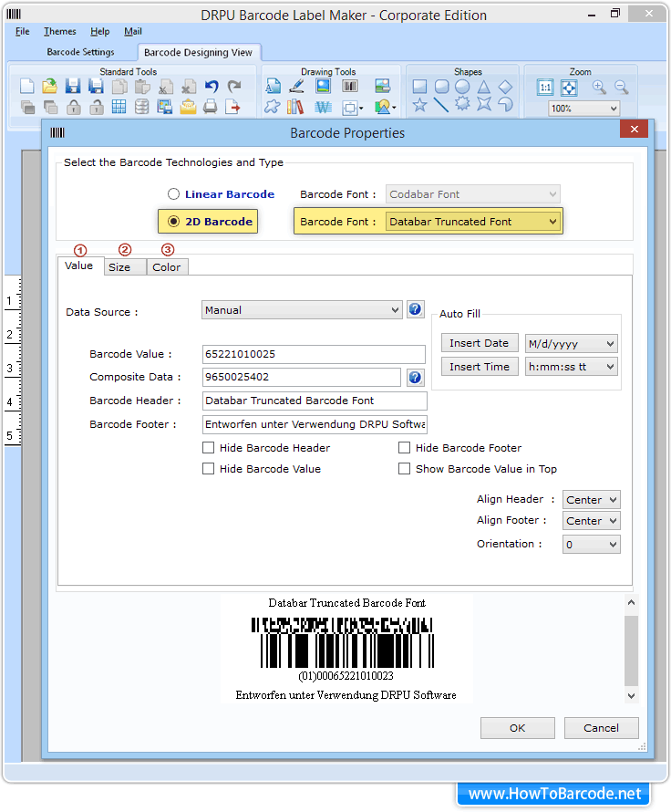Image resolution: width=671 pixels, height=812 pixels.
Task: Expand the Data Source Manual dropdown
Action: point(301,310)
